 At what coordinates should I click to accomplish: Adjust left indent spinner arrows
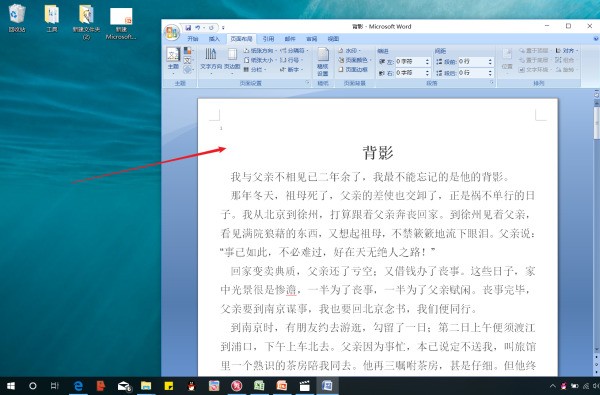(x=427, y=61)
